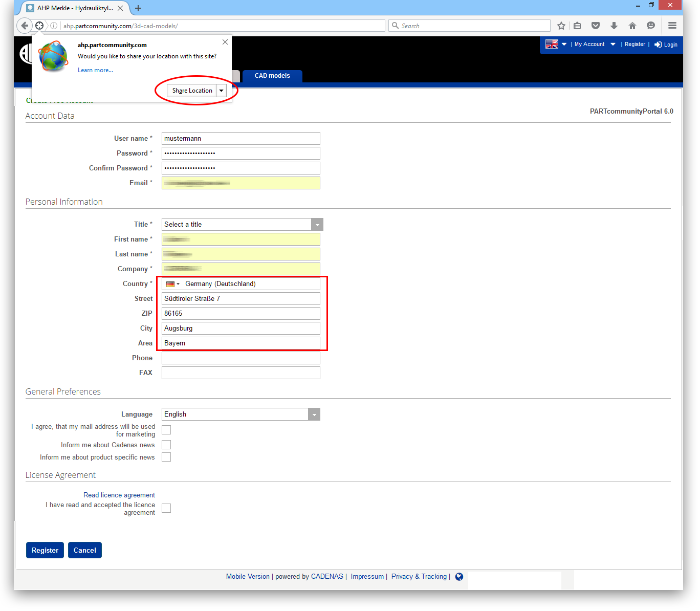Accept the licence agreement checkbox
The height and width of the screenshot is (611, 700).
pyautogui.click(x=166, y=508)
